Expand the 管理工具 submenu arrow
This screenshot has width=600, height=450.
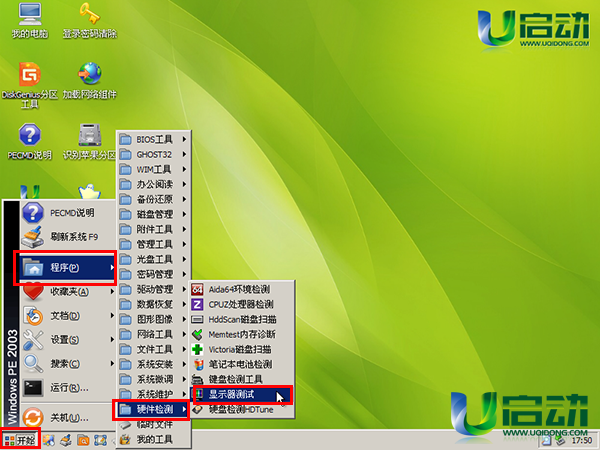pyautogui.click(x=184, y=244)
